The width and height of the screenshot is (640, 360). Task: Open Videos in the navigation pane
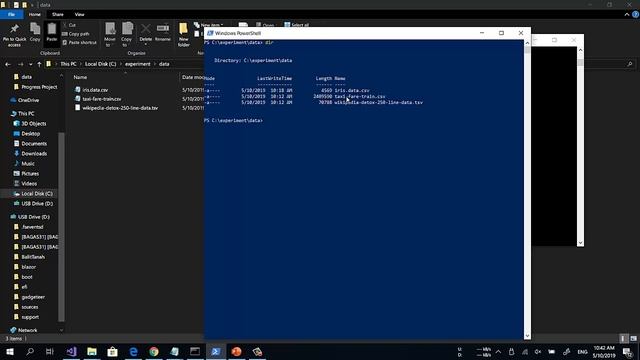pyautogui.click(x=29, y=184)
